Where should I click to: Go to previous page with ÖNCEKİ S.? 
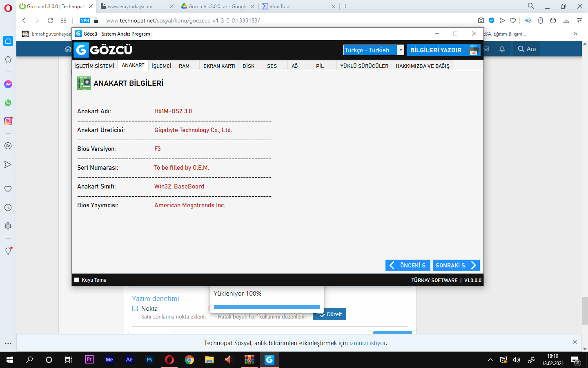[408, 265]
